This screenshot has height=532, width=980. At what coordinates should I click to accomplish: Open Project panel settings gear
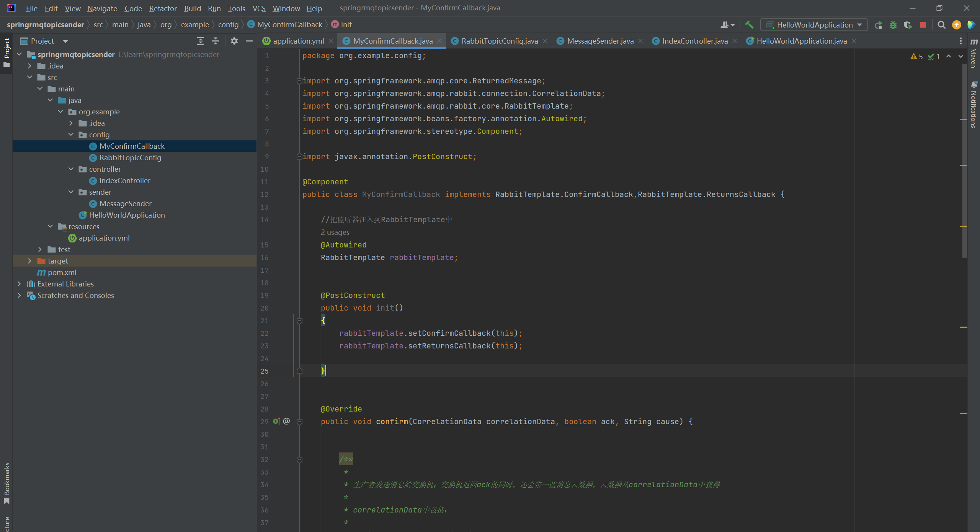pyautogui.click(x=234, y=41)
